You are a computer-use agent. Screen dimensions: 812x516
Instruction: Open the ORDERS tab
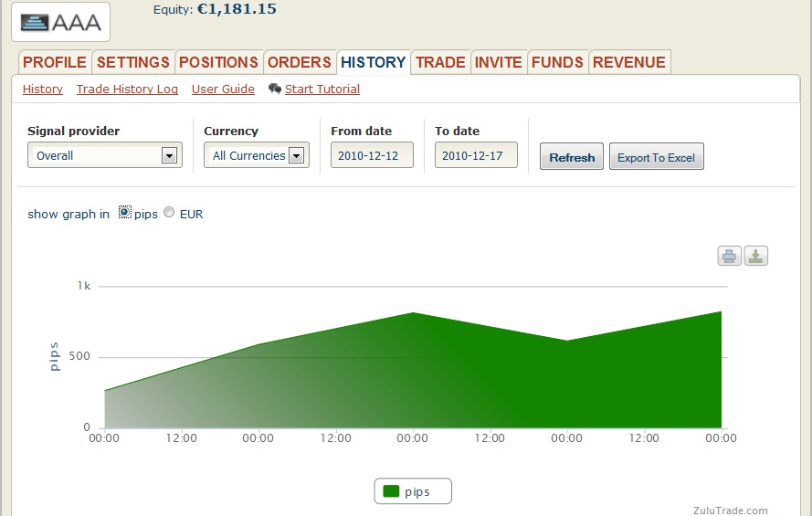click(300, 62)
